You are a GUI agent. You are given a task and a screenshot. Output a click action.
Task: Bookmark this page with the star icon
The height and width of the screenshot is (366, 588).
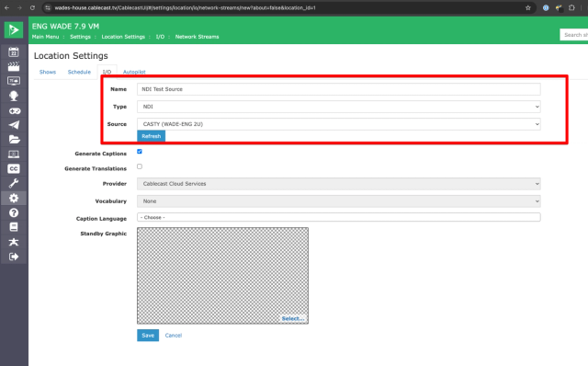[528, 7]
